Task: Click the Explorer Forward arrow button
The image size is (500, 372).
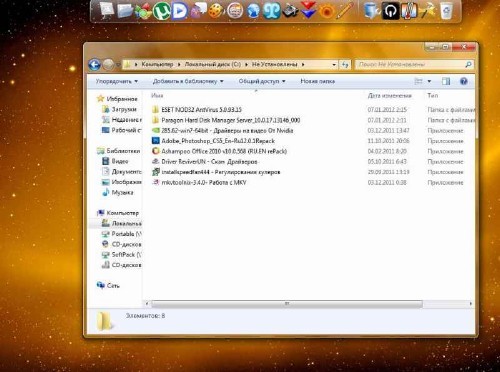Action: coord(108,64)
